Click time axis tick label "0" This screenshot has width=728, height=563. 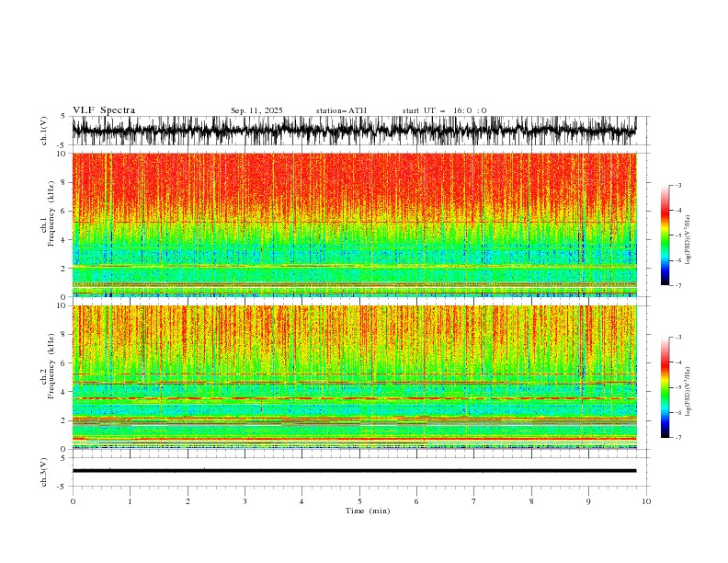(73, 501)
